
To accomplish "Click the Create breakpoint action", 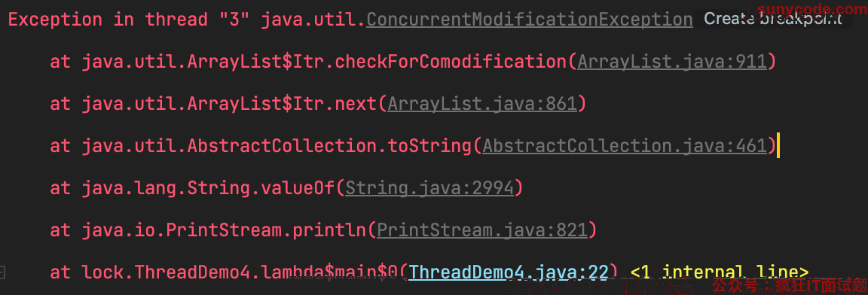I will click(773, 19).
